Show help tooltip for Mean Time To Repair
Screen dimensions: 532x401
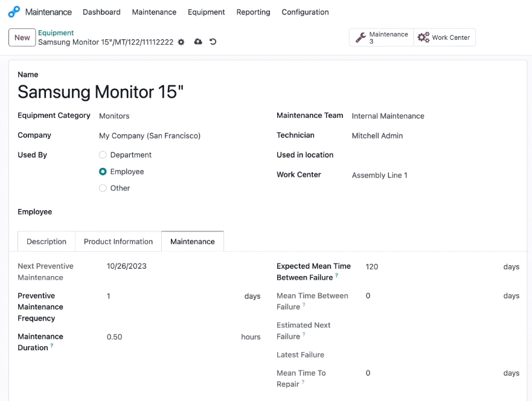click(303, 382)
